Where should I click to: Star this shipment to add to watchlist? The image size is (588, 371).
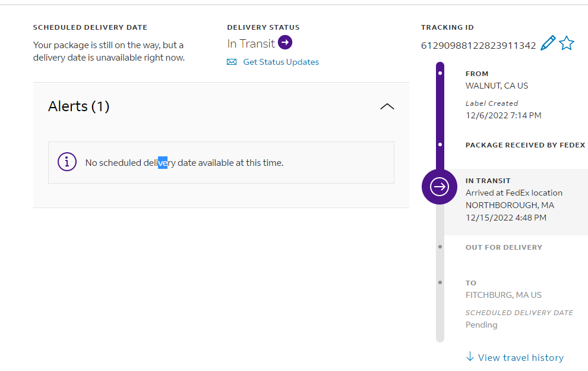[567, 43]
